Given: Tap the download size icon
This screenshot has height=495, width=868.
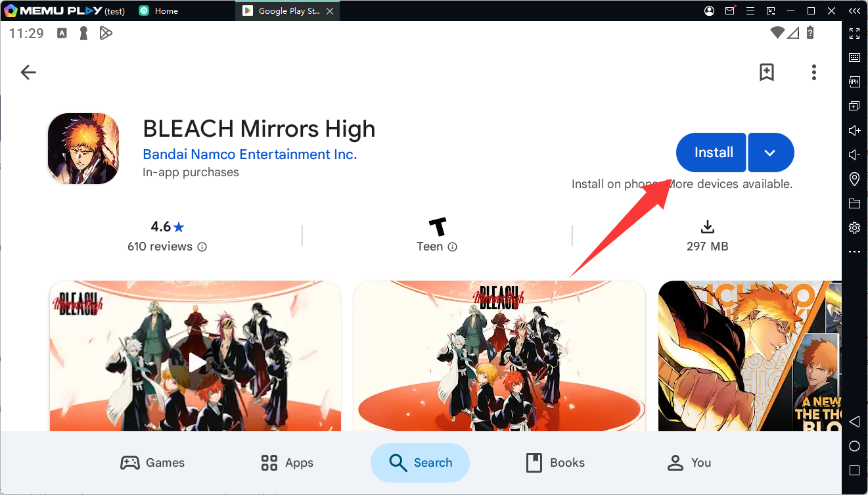Looking at the screenshot, I should point(707,227).
